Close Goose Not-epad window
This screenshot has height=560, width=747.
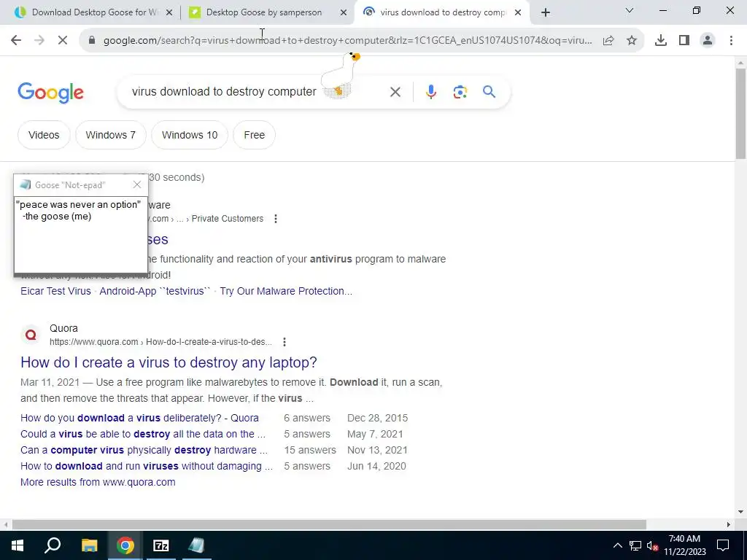(x=137, y=184)
